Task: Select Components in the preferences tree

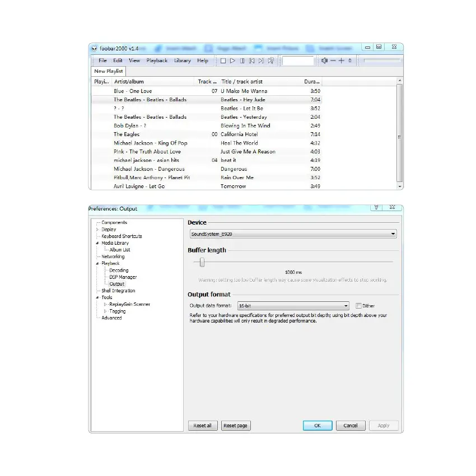Action: pos(114,222)
